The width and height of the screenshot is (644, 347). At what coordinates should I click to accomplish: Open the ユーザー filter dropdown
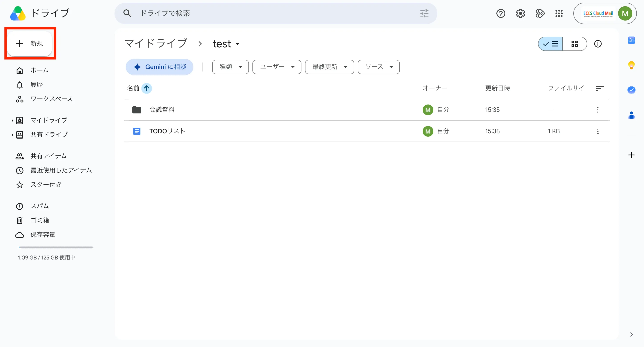(x=277, y=67)
